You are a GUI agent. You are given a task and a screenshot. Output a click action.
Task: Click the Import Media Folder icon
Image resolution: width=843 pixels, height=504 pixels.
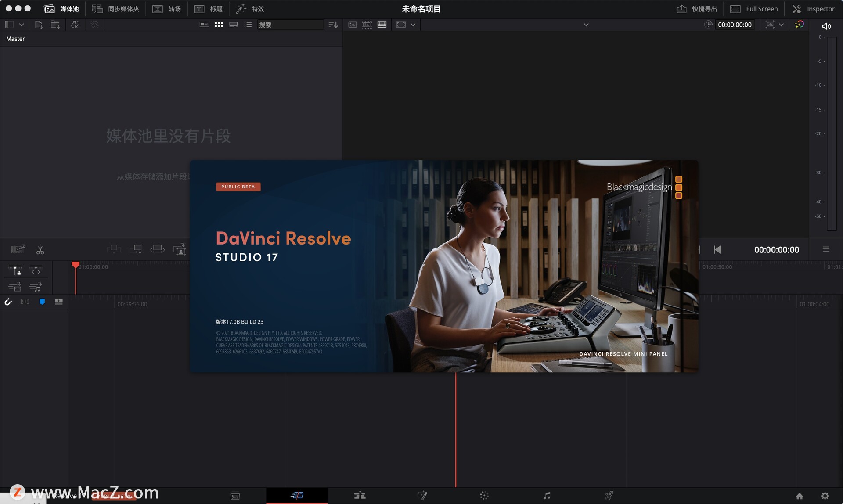coord(55,25)
